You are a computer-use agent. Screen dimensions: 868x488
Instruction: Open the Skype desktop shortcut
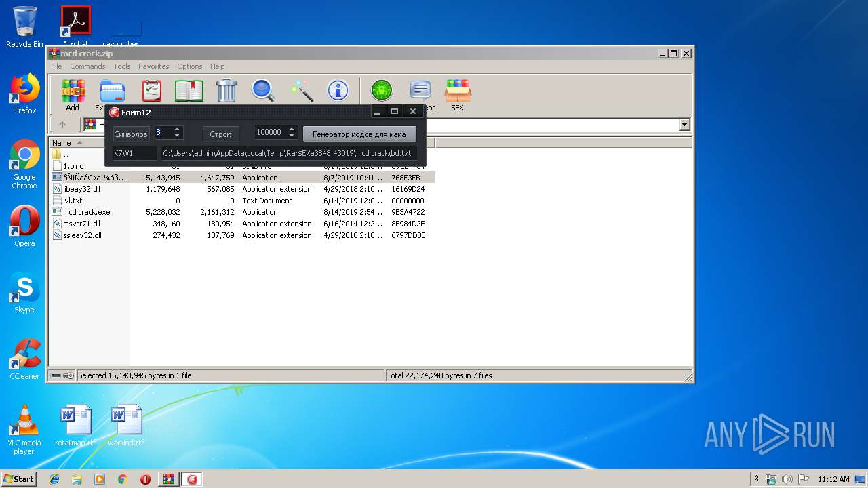24,293
